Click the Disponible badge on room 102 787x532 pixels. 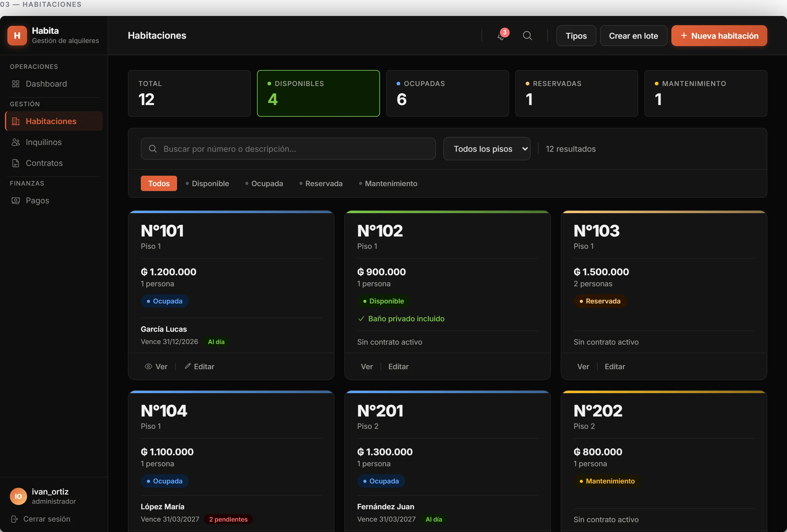(x=383, y=301)
